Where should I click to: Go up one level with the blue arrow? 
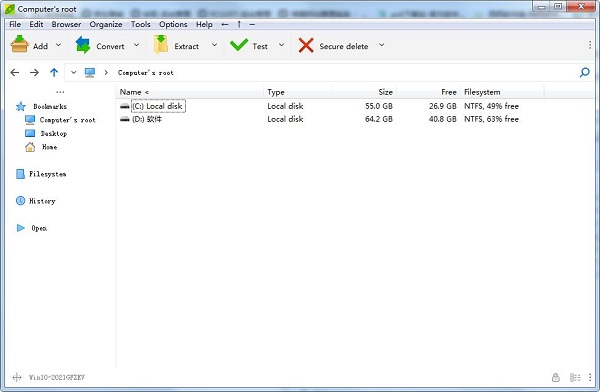click(54, 72)
